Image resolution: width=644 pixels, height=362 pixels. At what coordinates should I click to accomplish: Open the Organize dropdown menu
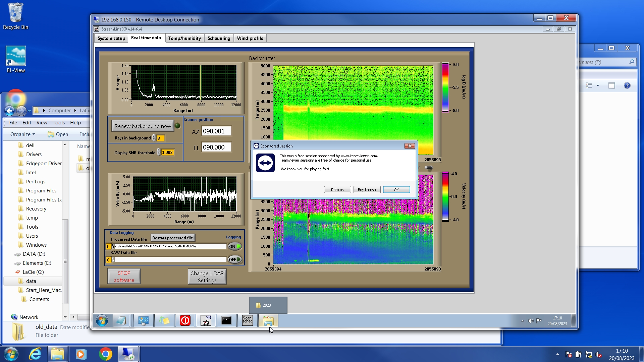[x=22, y=134]
